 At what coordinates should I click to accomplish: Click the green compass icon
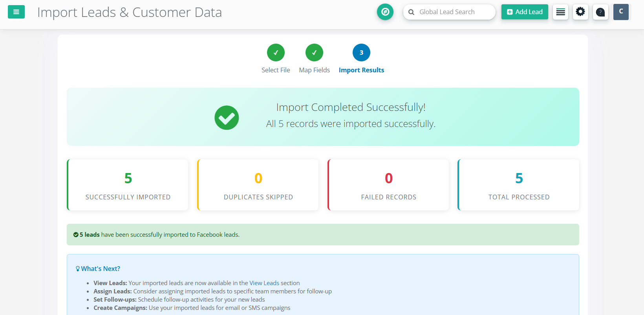[x=385, y=12]
